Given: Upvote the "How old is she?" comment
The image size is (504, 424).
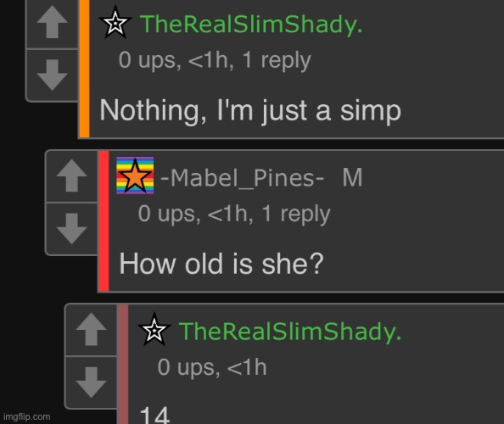Looking at the screenshot, I should (x=71, y=176).
